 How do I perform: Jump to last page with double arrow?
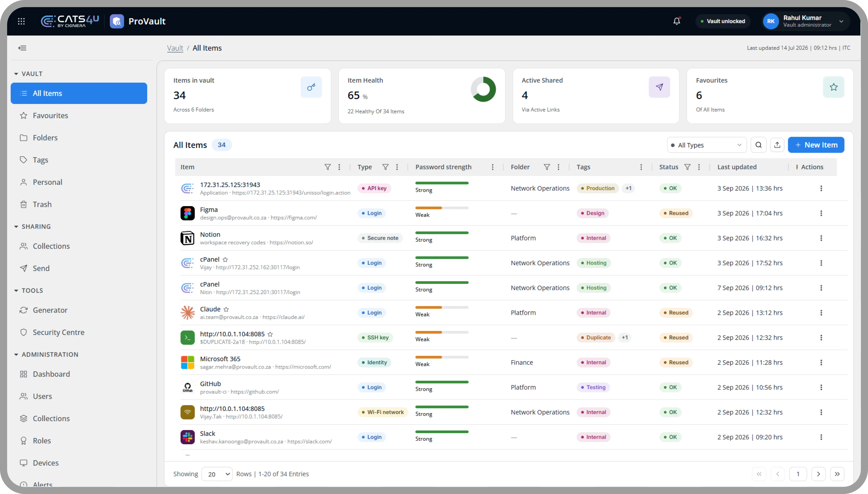[837, 474]
